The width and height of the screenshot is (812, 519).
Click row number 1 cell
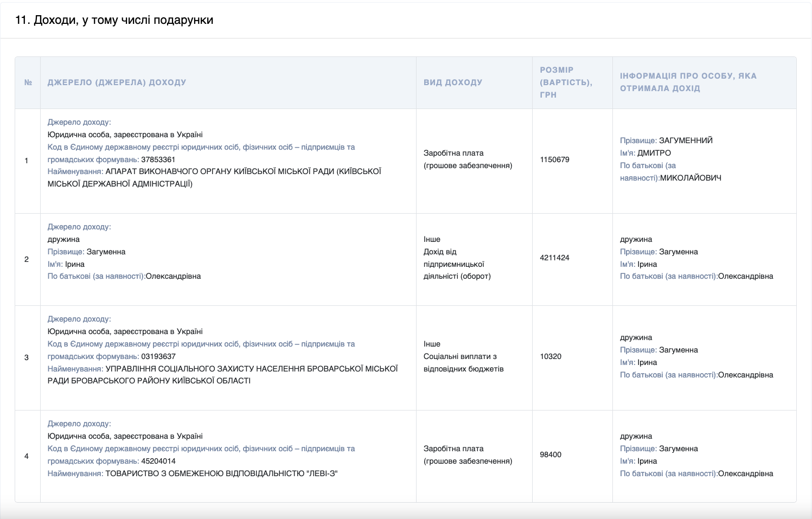pos(27,161)
